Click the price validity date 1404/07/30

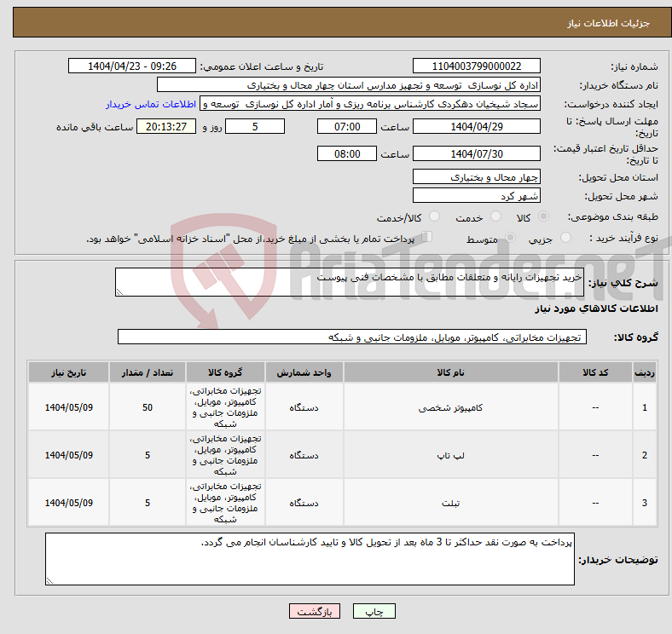tap(477, 153)
